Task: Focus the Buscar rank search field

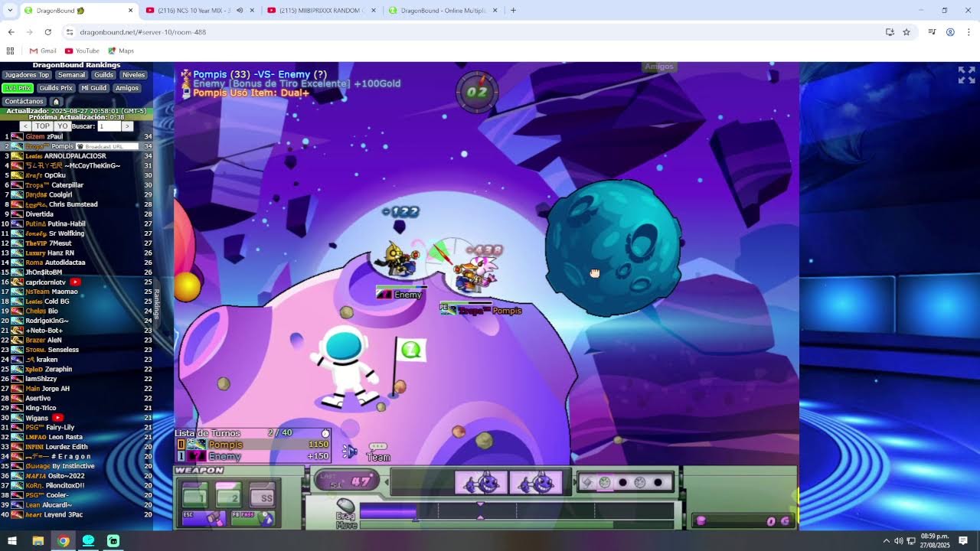Action: pyautogui.click(x=108, y=126)
